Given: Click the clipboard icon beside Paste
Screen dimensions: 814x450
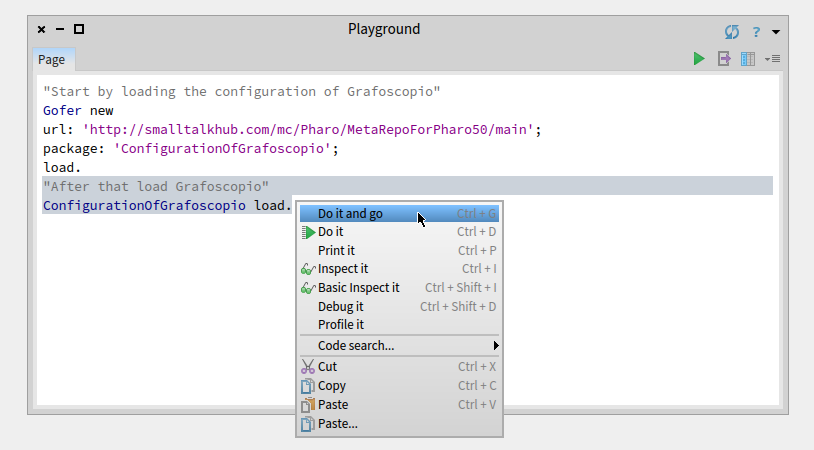Looking at the screenshot, I should (308, 405).
